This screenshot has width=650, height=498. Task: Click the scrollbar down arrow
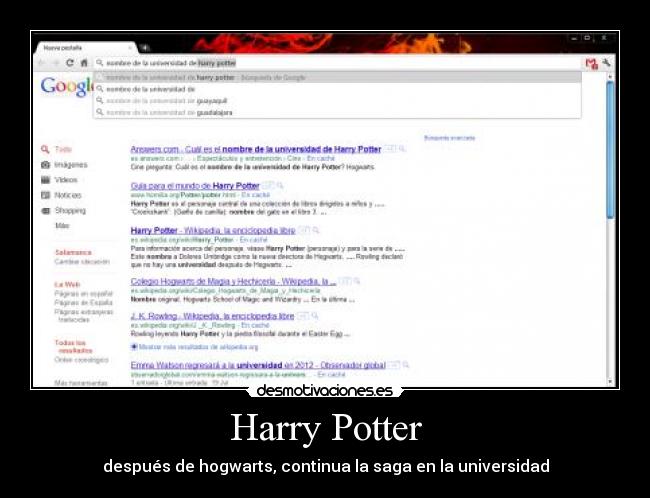610,381
